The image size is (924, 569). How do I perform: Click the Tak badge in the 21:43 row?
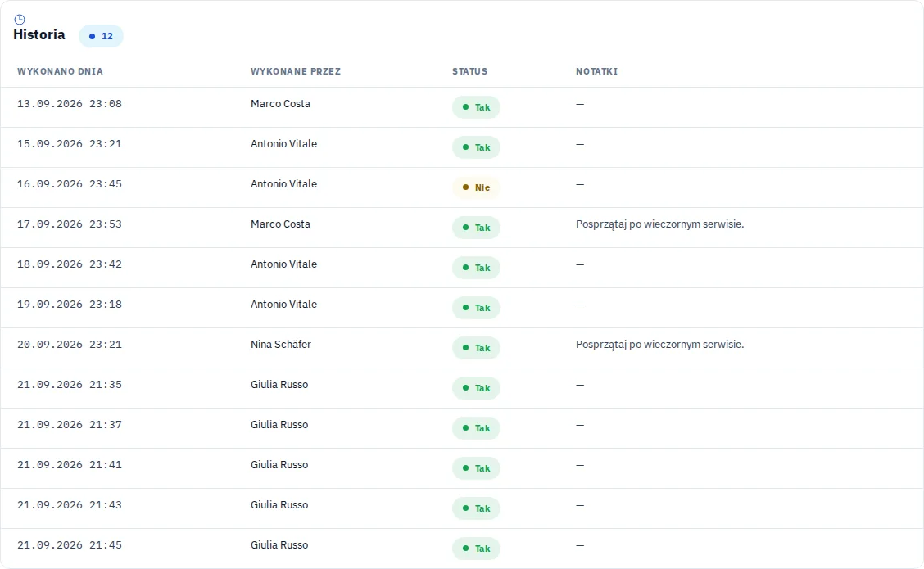(x=476, y=508)
